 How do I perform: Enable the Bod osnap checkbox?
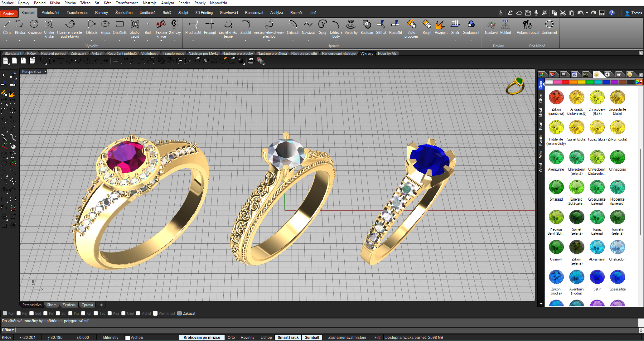31,313
